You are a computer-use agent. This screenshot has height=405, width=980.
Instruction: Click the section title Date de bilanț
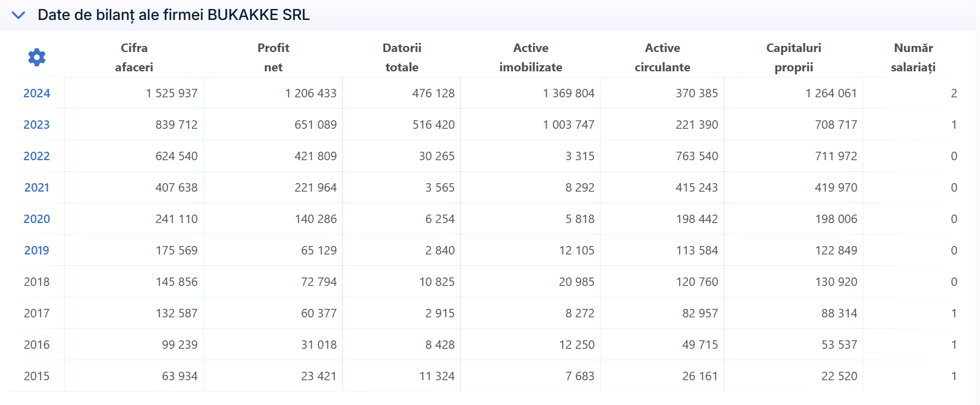click(x=173, y=15)
